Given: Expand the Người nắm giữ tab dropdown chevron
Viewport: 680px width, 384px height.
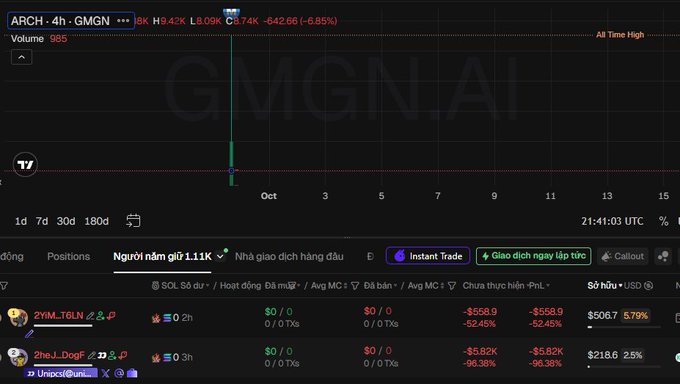Looking at the screenshot, I should pyautogui.click(x=220, y=256).
